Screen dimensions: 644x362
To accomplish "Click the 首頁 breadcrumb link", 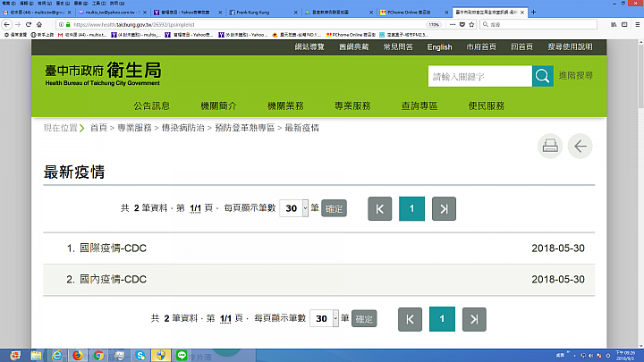I will (x=98, y=128).
